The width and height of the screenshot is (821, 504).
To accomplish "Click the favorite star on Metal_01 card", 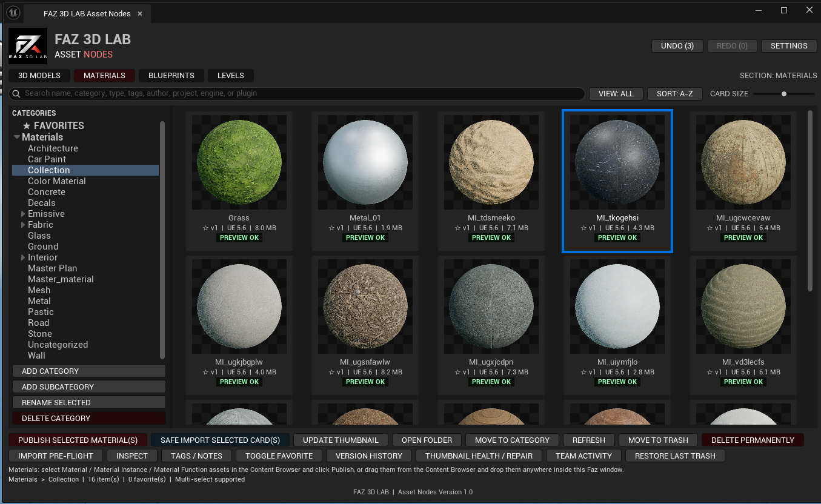I will (331, 228).
